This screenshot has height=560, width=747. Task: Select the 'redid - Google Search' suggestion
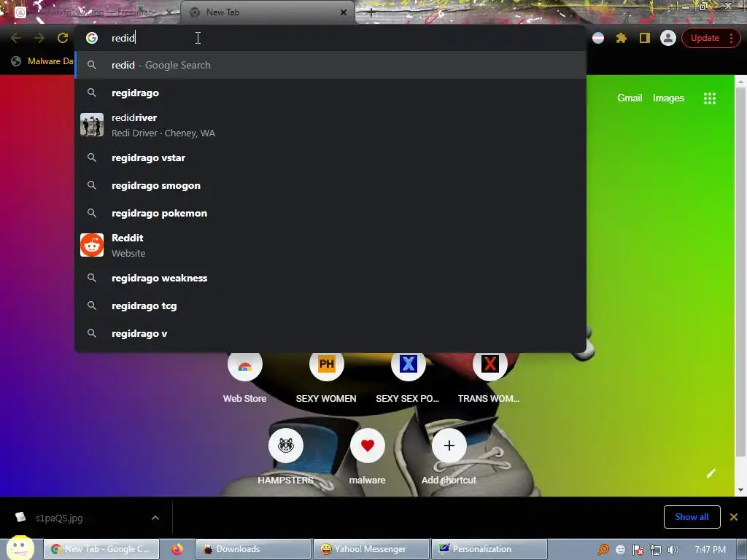coord(330,65)
